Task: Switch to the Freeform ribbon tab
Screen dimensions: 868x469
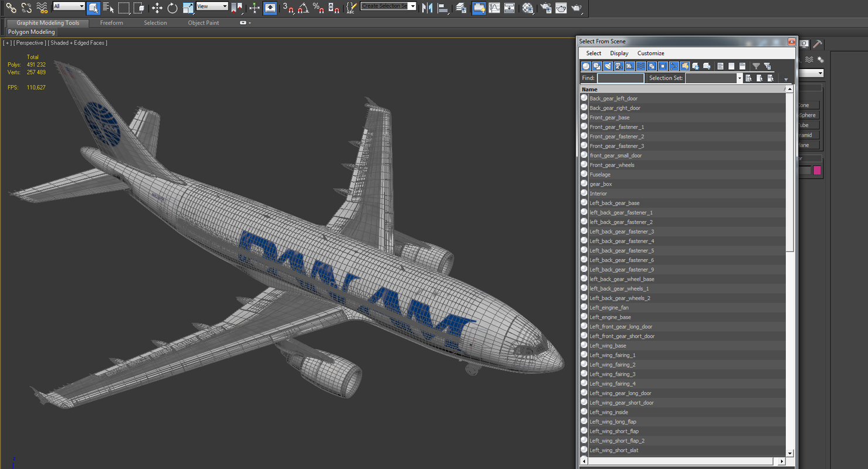Action: click(111, 23)
